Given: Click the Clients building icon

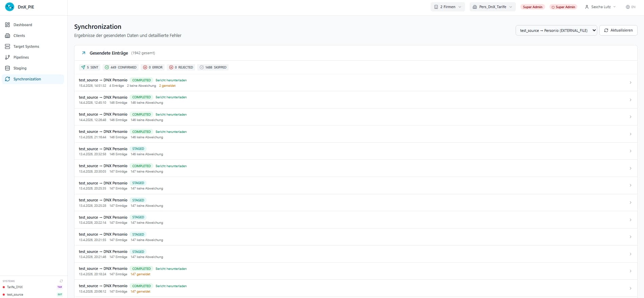Looking at the screenshot, I should (7, 36).
